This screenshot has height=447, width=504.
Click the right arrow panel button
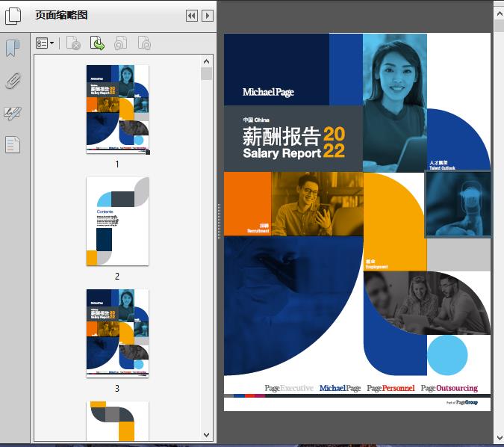point(208,16)
